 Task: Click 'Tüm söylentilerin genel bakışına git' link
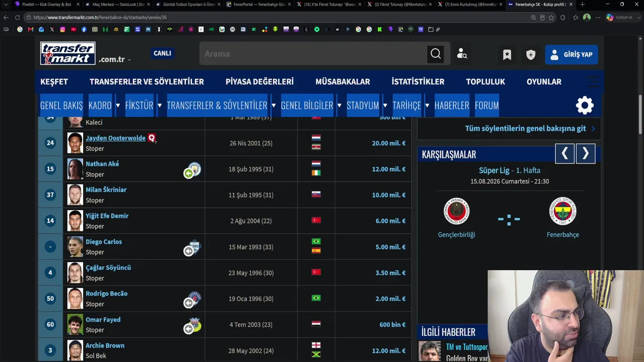[x=525, y=128]
